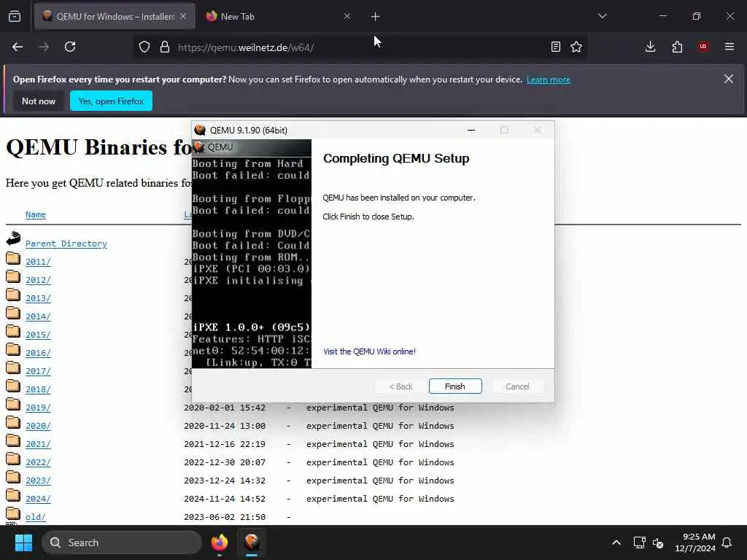Open the Learn more link
Screen dimensions: 747x560
pyautogui.click(x=549, y=79)
